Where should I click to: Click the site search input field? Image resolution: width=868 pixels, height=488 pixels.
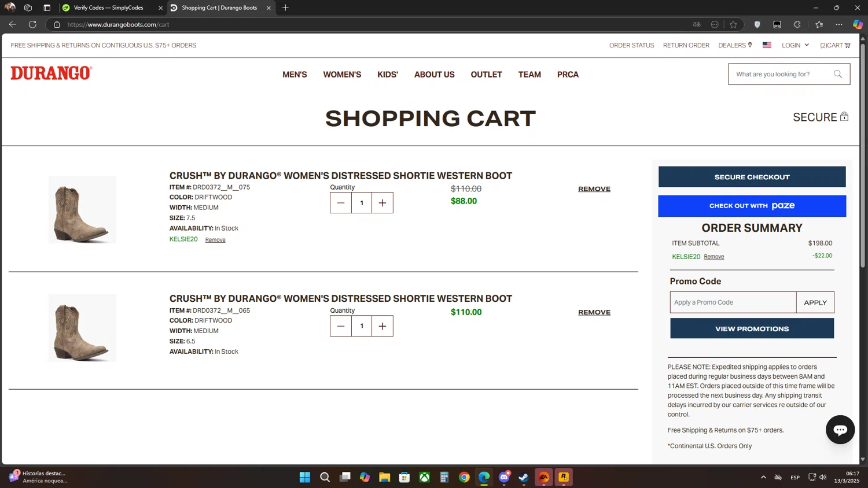click(781, 74)
